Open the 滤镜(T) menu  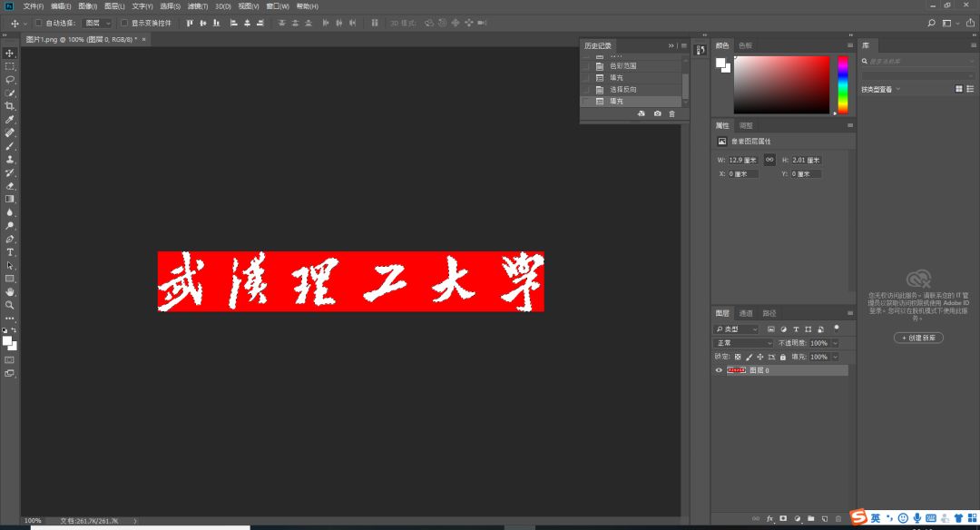198,6
